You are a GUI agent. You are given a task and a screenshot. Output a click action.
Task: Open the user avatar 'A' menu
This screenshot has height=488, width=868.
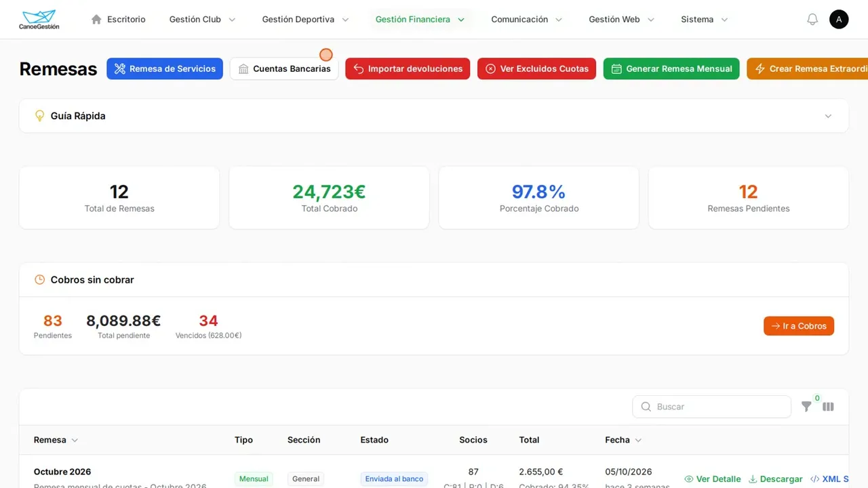coord(839,19)
